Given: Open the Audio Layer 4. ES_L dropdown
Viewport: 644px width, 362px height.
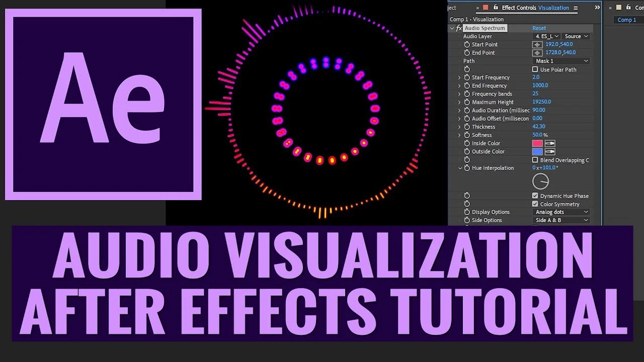Looking at the screenshot, I should click(546, 36).
